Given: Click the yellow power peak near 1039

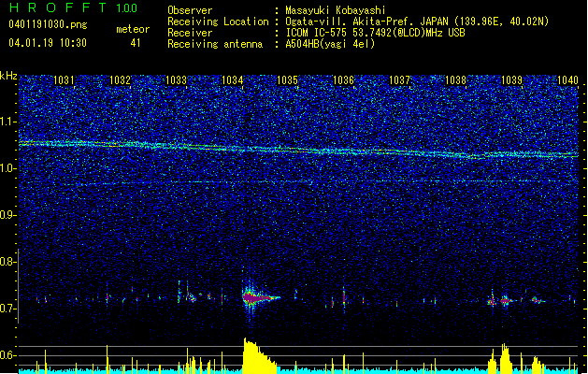Looking at the screenshot, I should coord(505,359).
